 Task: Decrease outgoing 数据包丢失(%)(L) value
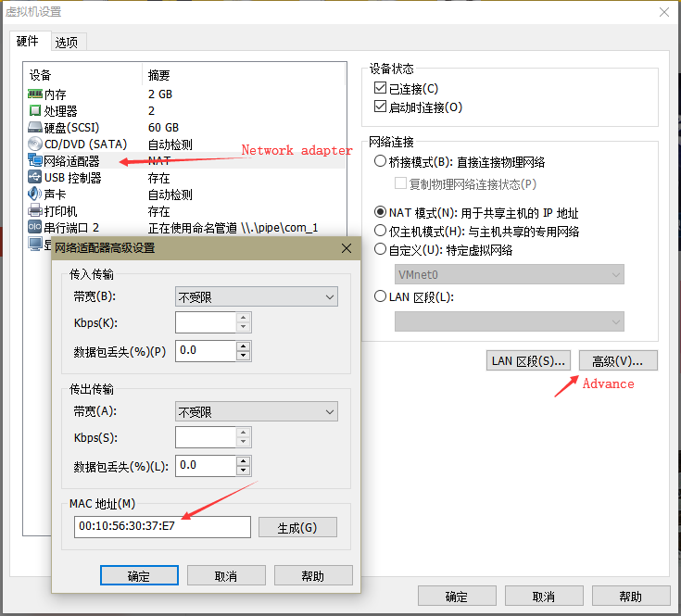(x=244, y=471)
